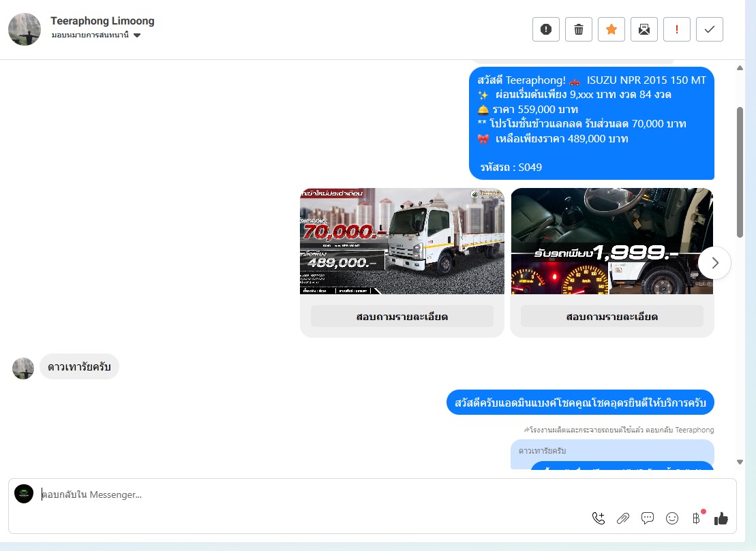Toggle the orange star follow-up flag
Screen dimensions: 756x551
[611, 29]
